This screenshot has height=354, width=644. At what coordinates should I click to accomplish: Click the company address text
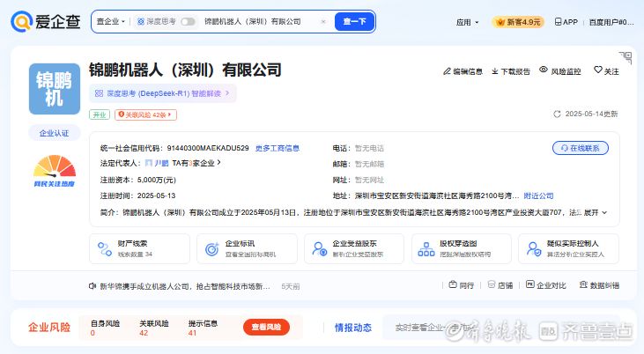point(437,195)
